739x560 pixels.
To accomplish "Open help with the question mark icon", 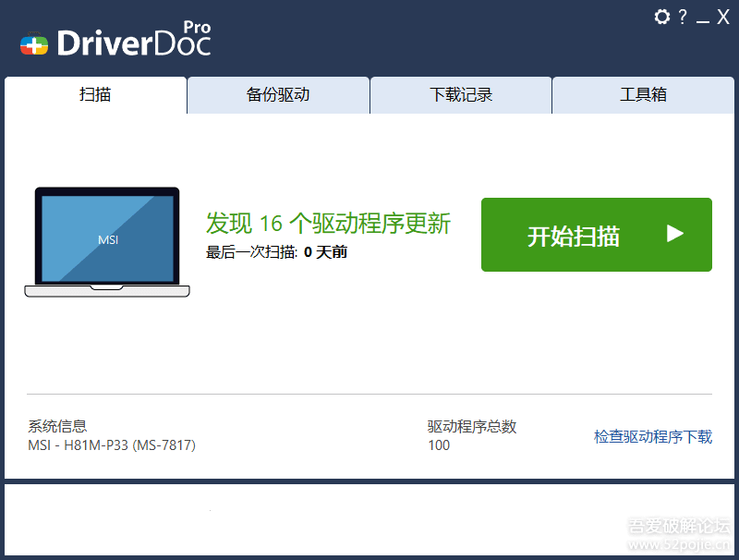I will 683,17.
